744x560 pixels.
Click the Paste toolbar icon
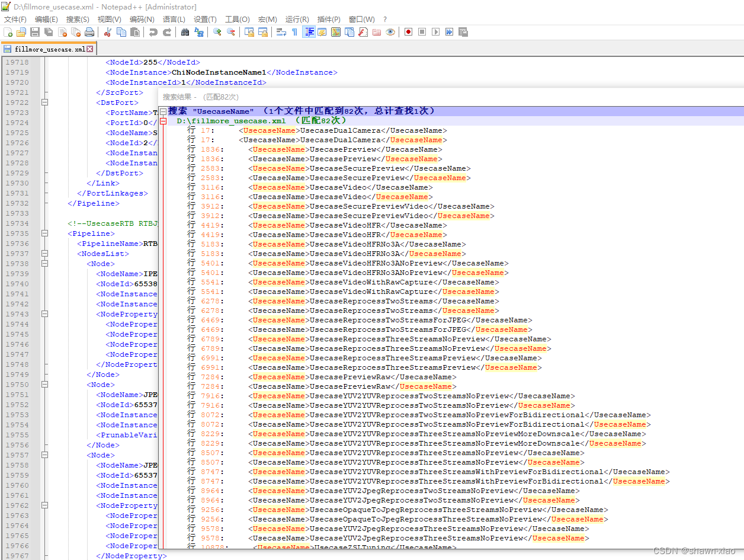pos(135,32)
